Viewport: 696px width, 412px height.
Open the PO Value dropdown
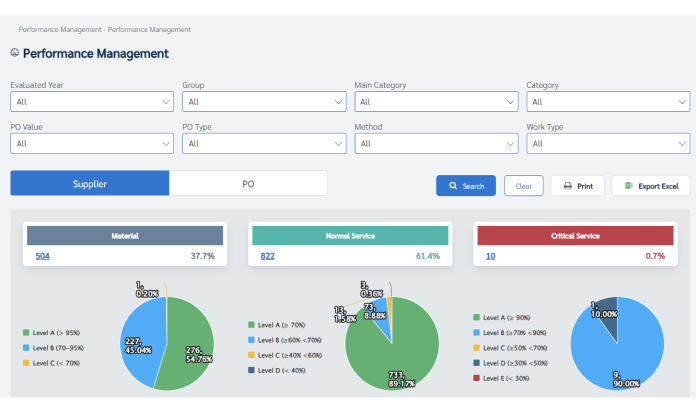92,143
